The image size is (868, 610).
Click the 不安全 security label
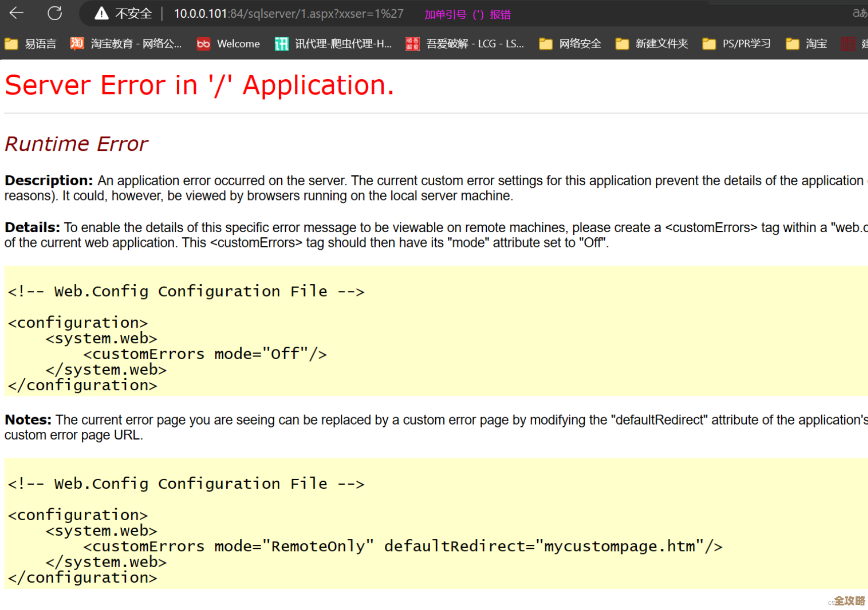click(x=133, y=14)
